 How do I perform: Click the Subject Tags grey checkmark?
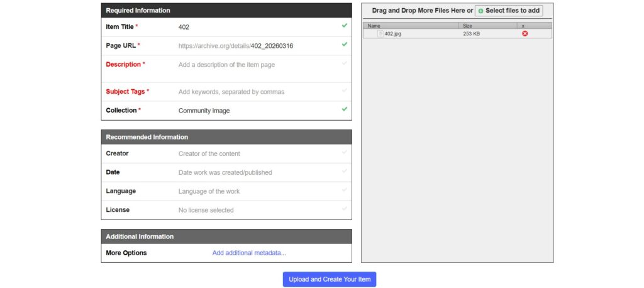[344, 91]
